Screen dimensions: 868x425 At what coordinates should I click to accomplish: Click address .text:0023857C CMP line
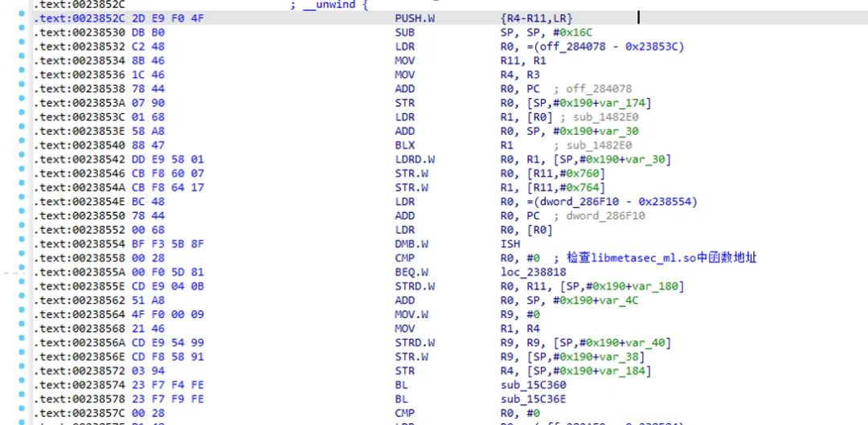tap(80, 414)
